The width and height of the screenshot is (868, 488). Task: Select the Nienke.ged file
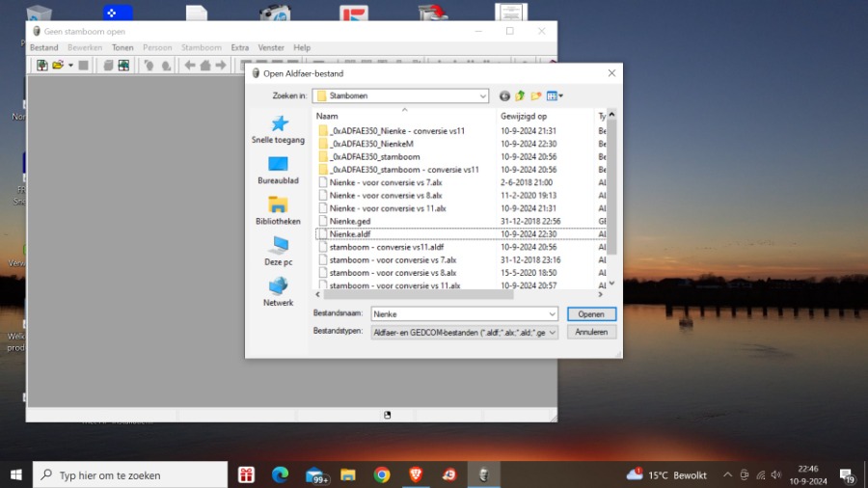pyautogui.click(x=350, y=221)
